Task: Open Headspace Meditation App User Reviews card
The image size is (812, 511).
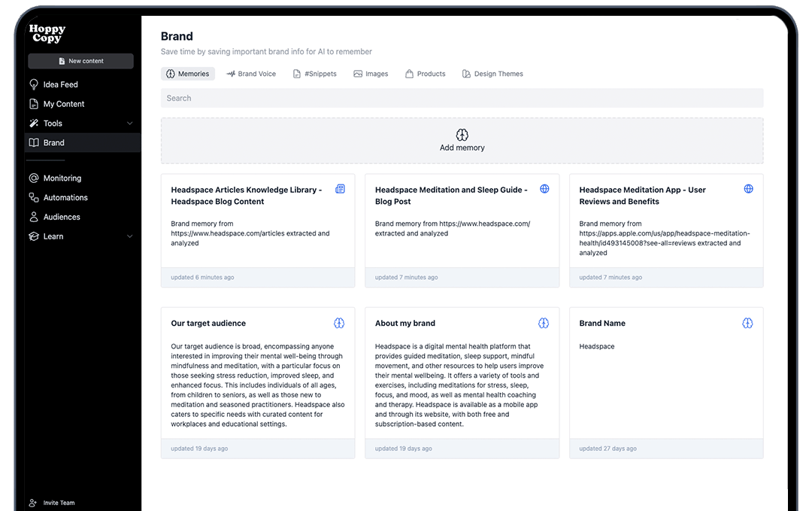Action: point(666,230)
